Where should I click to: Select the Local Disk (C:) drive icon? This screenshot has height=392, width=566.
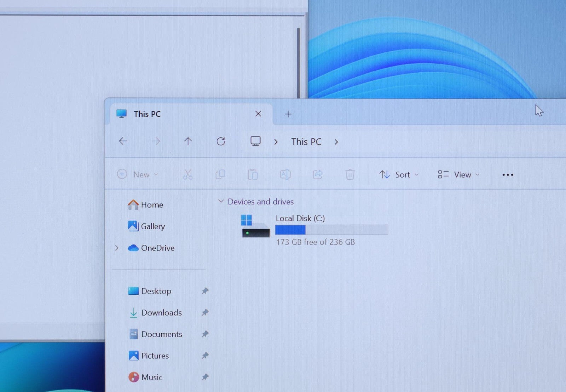[255, 226]
